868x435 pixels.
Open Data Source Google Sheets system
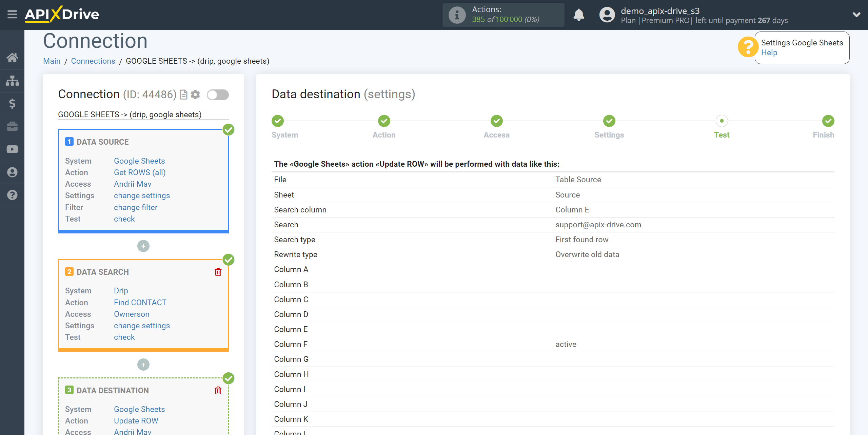click(139, 161)
